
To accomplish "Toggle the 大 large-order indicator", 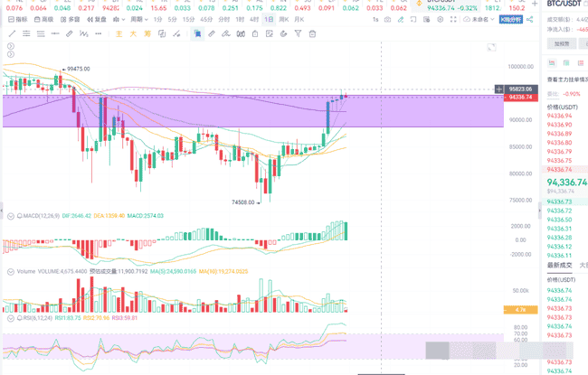I will (133, 33).
